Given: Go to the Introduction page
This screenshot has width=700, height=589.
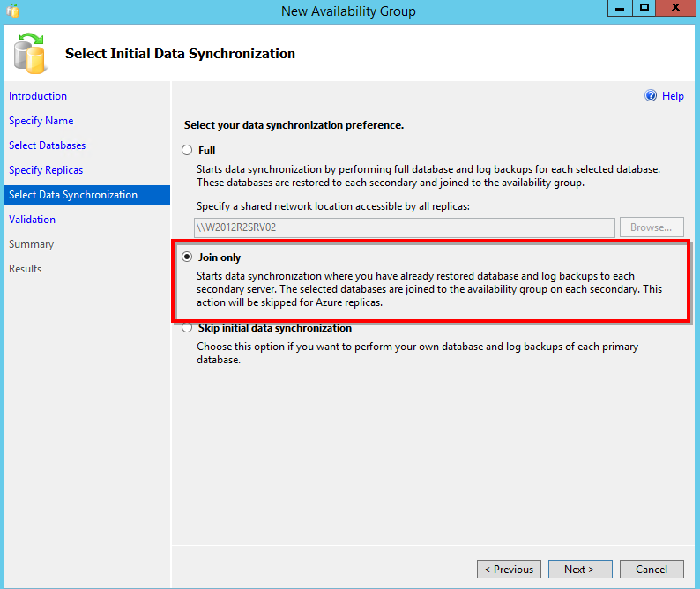Looking at the screenshot, I should pos(38,96).
